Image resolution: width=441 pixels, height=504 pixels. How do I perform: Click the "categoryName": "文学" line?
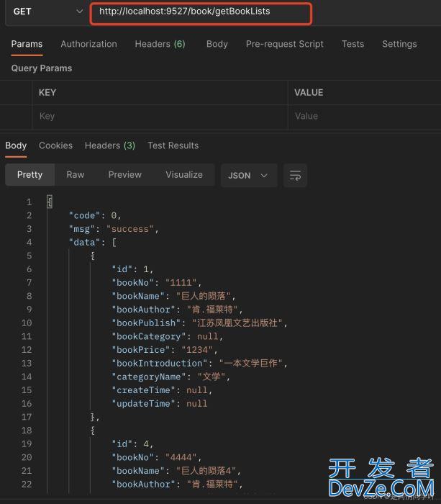pyautogui.click(x=171, y=377)
